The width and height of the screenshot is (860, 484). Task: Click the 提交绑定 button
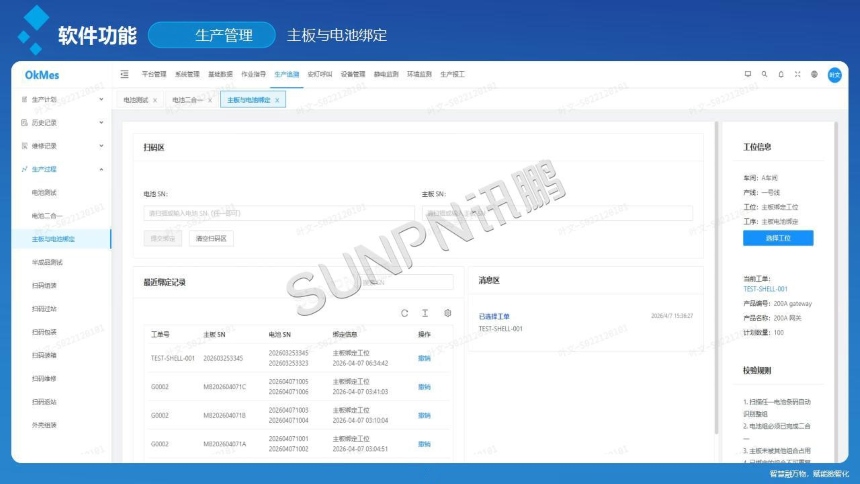coord(162,238)
